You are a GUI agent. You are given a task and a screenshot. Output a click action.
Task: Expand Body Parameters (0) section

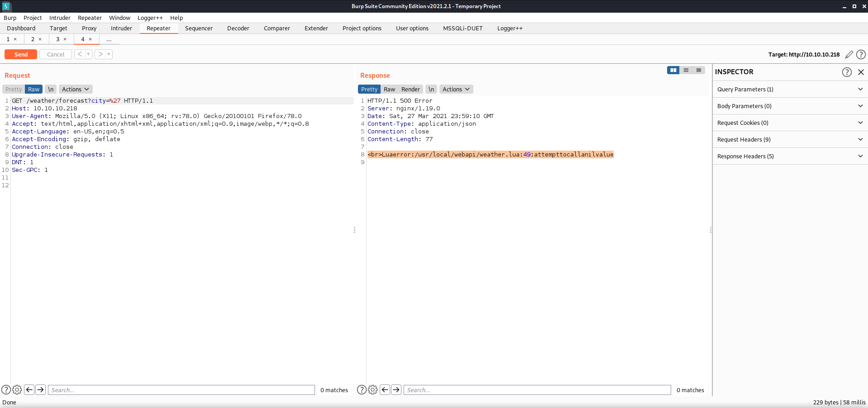click(790, 106)
